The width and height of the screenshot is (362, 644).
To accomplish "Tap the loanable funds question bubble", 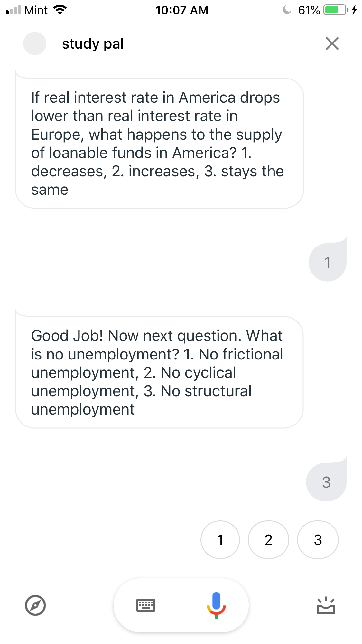I will tap(159, 143).
